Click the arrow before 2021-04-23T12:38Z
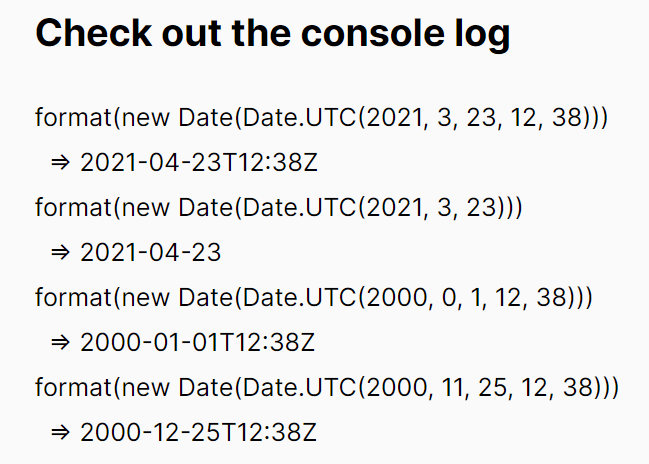Screen dimensions: 649x464 [61, 163]
